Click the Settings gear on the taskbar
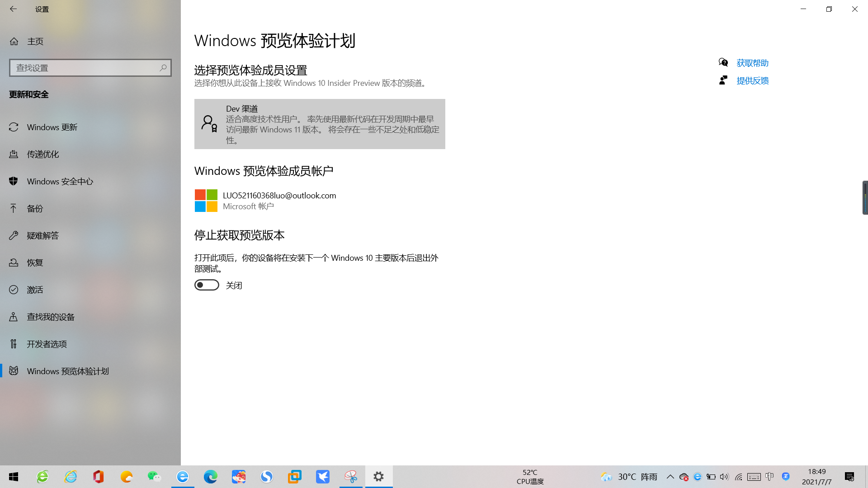 [x=379, y=477]
